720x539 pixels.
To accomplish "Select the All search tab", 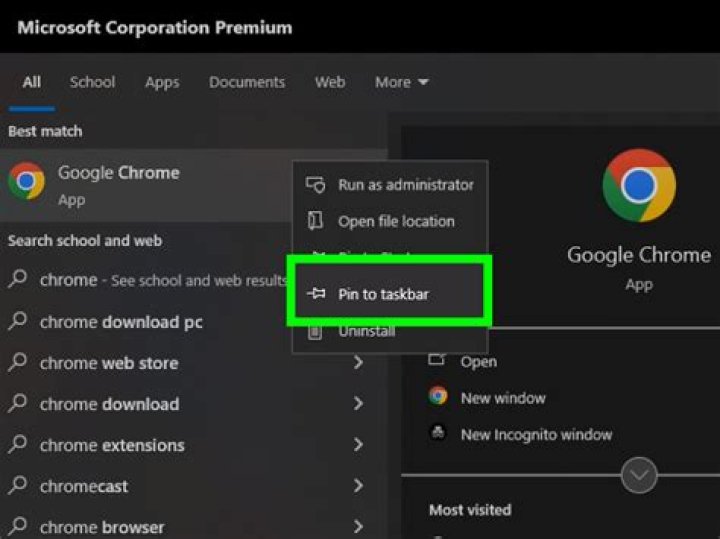I will pos(32,82).
